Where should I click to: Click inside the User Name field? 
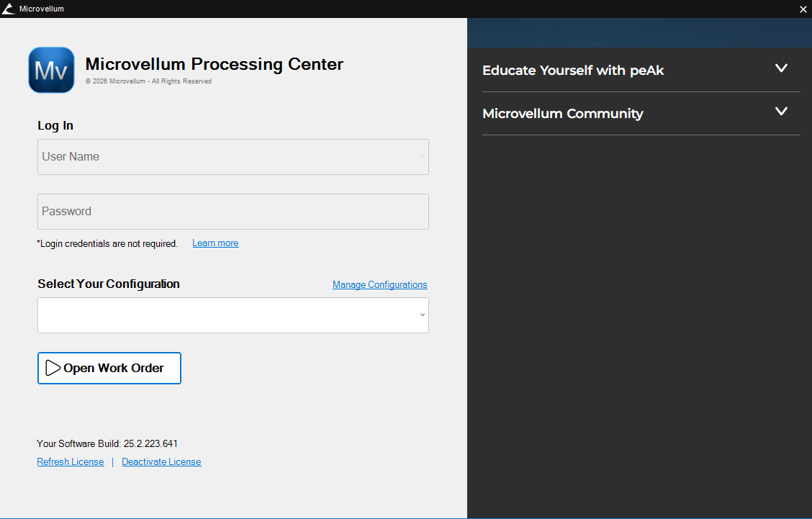pos(223,157)
